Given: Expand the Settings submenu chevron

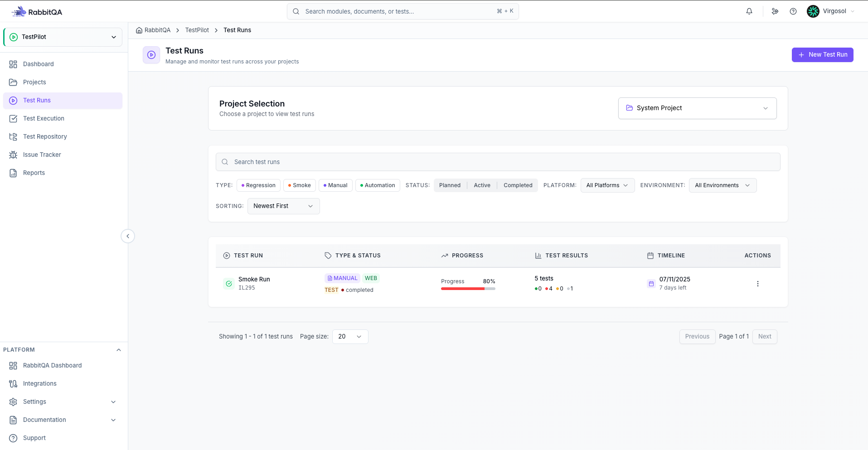Looking at the screenshot, I should tap(113, 402).
